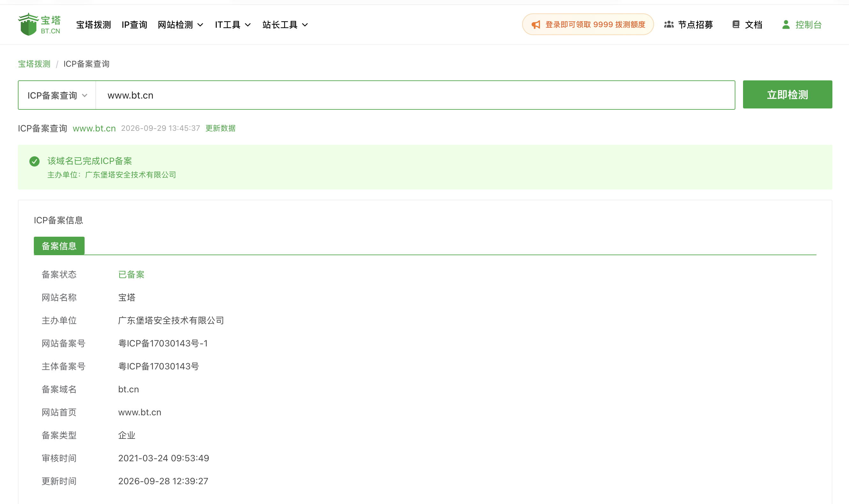Click 宝塔拨测 breadcrumb link
The image size is (849, 504).
pyautogui.click(x=34, y=64)
